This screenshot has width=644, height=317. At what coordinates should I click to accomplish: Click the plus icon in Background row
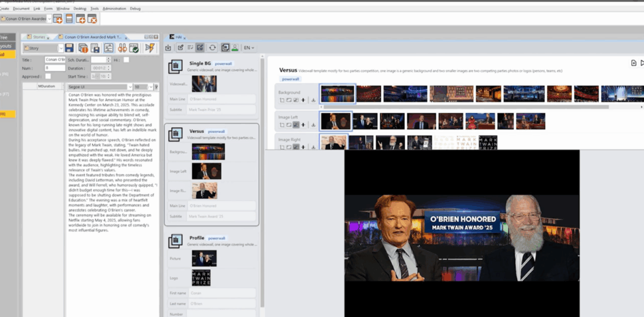coord(303,100)
